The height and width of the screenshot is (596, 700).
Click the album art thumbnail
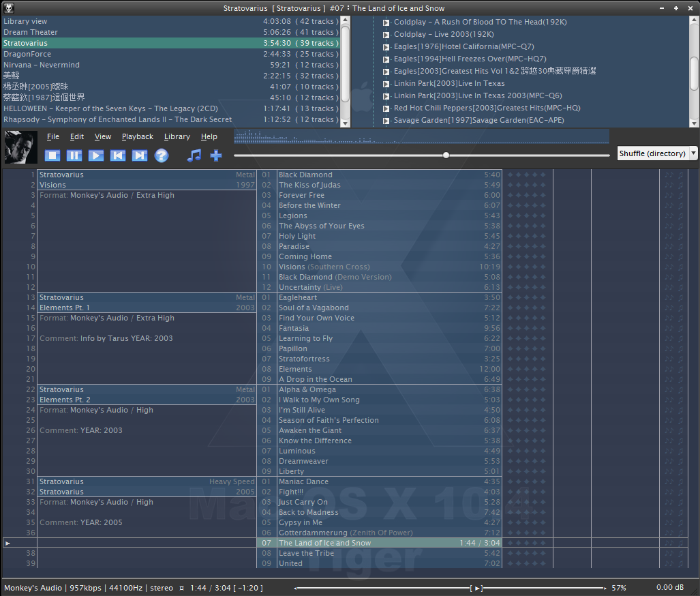20,147
